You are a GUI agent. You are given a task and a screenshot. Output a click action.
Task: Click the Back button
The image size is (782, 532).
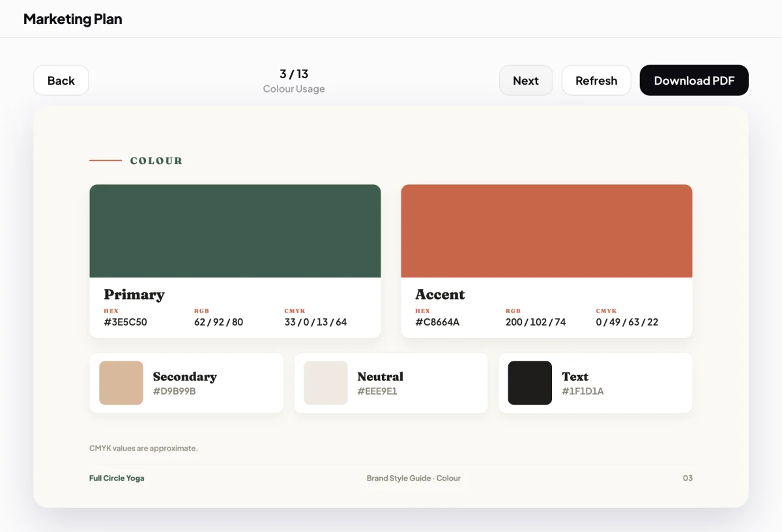pos(61,81)
